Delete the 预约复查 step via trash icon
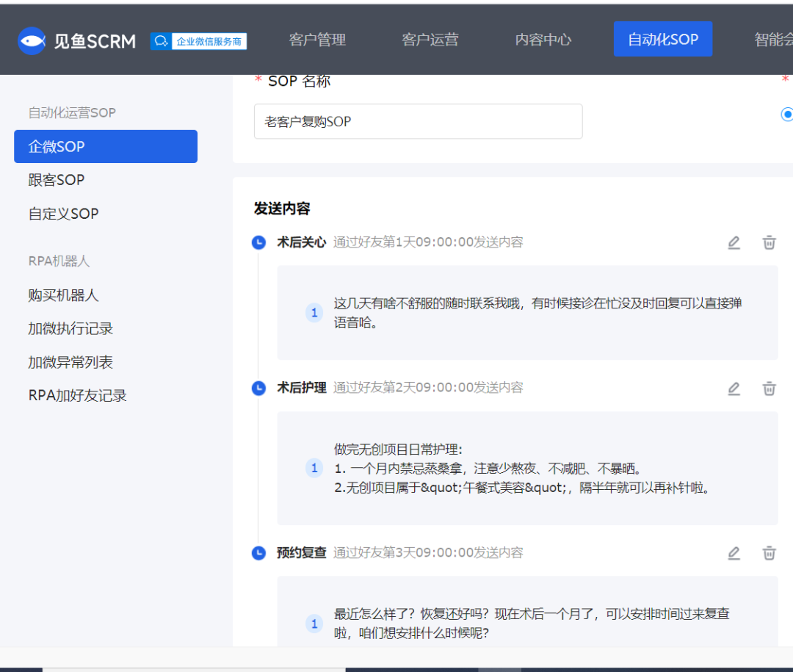 tap(769, 553)
